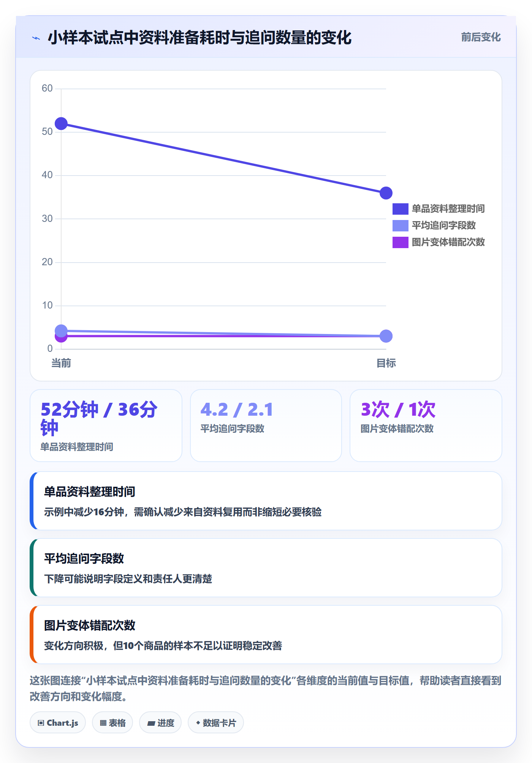
Task: Click legend label 平均追问字段数
Action: pos(443,226)
